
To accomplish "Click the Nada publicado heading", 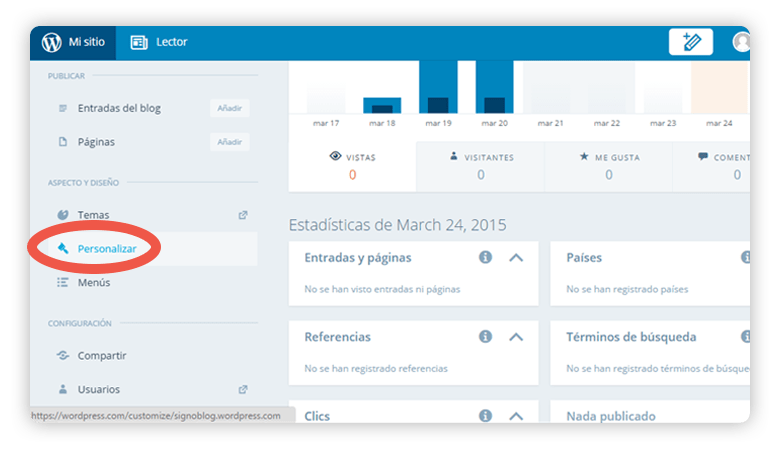I will pyautogui.click(x=611, y=416).
